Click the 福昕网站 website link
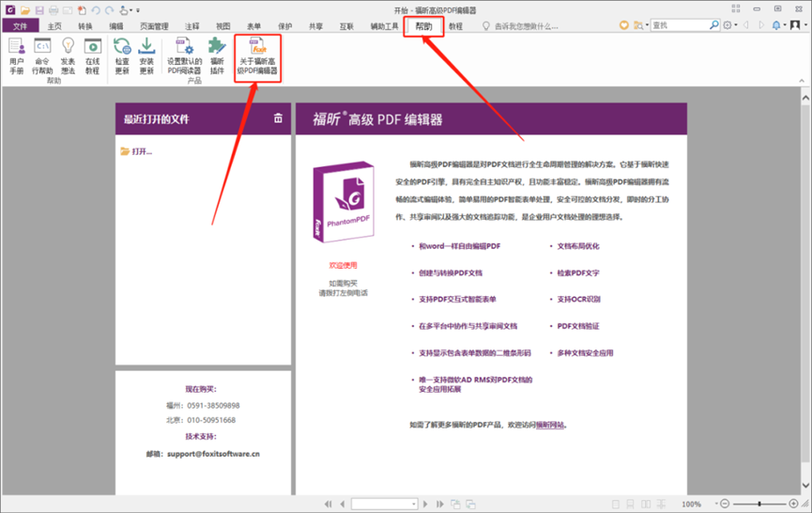The width and height of the screenshot is (812, 513). 550,425
